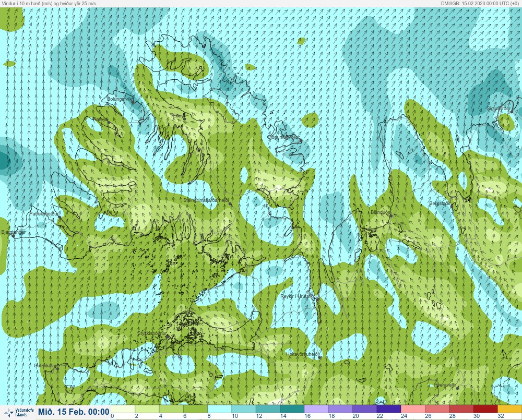Click the 14–16 m/s dark teal legend swatch
The width and height of the screenshot is (522, 420).
pyautogui.click(x=292, y=409)
